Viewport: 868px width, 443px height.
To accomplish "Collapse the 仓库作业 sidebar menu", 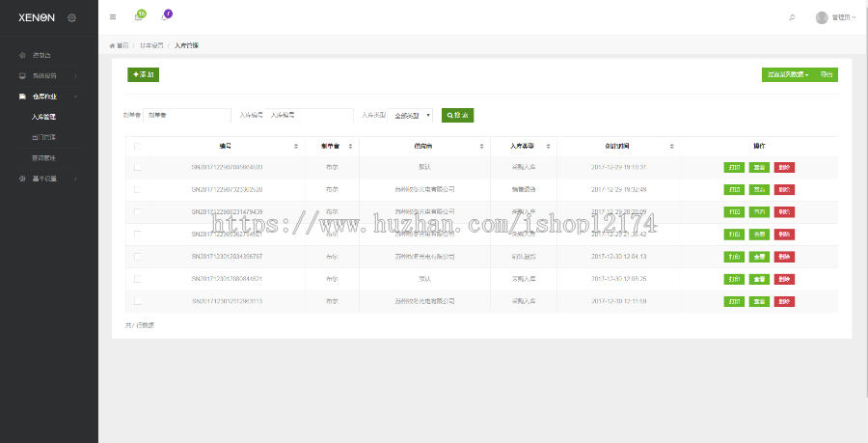I will (x=49, y=97).
